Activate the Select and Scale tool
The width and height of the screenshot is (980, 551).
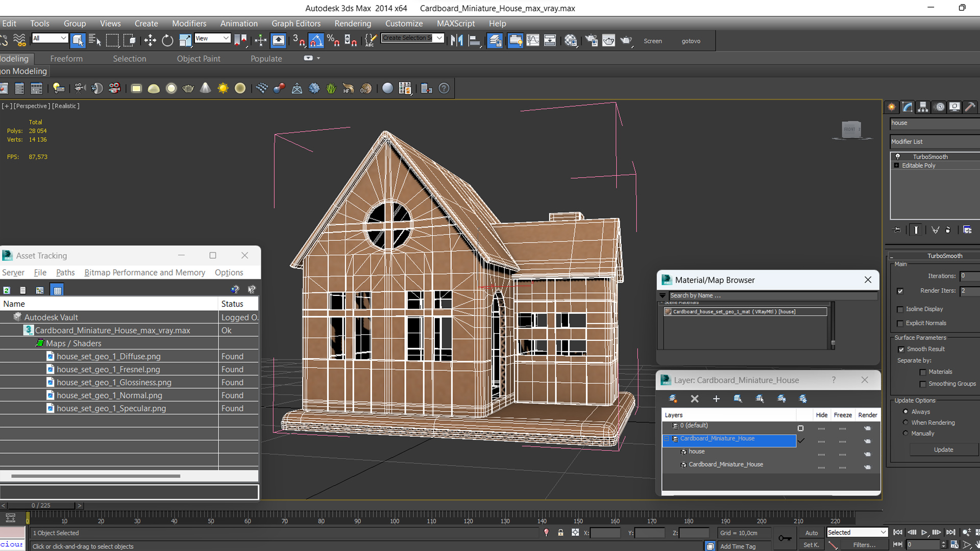pos(185,40)
